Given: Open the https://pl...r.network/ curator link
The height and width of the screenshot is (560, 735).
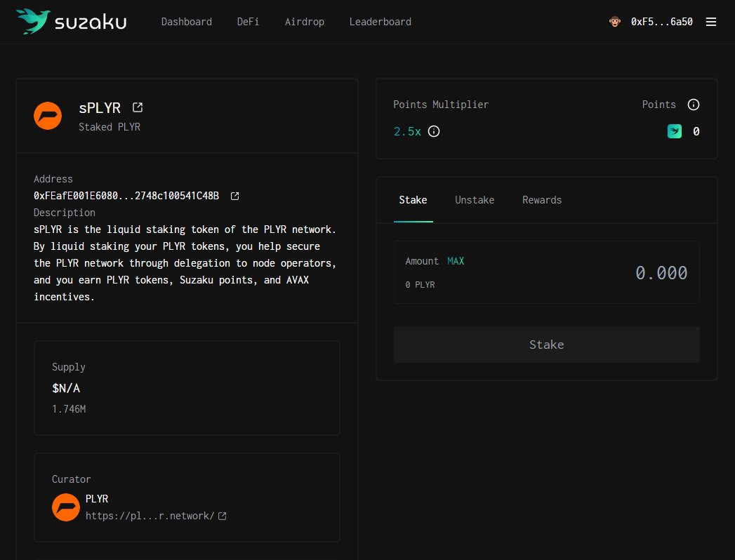Looking at the screenshot, I should coord(150,516).
